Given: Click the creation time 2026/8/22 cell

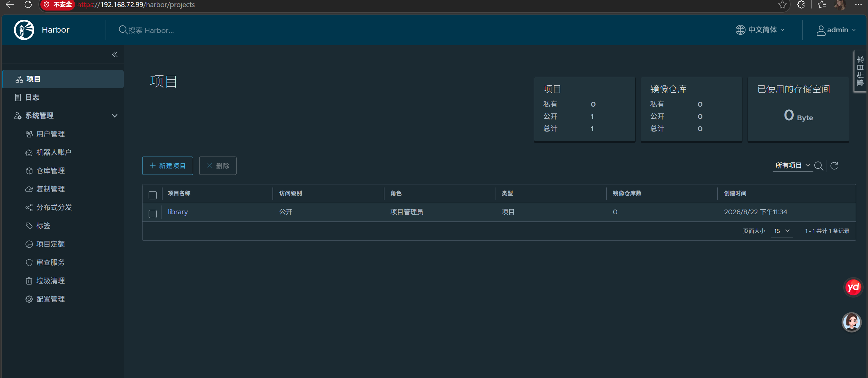Looking at the screenshot, I should click(756, 212).
